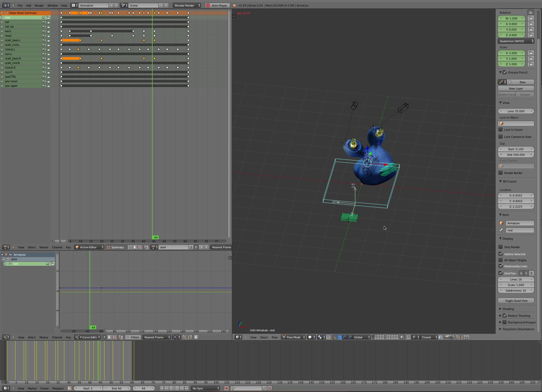Collapse the Dope Sheet Summary row
Viewport: 542px width, 392px height.
coord(2,13)
